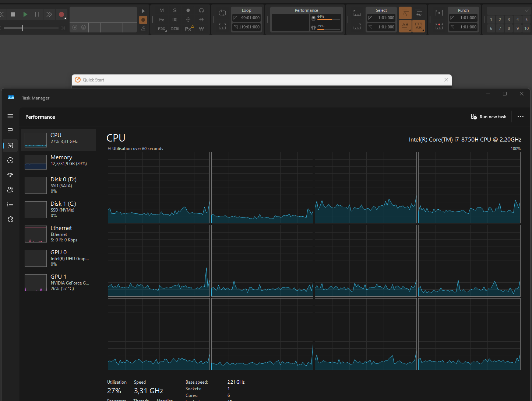The image size is (532, 401).
Task: Toggle the orange ripple edit filter icon
Action: click(x=405, y=13)
